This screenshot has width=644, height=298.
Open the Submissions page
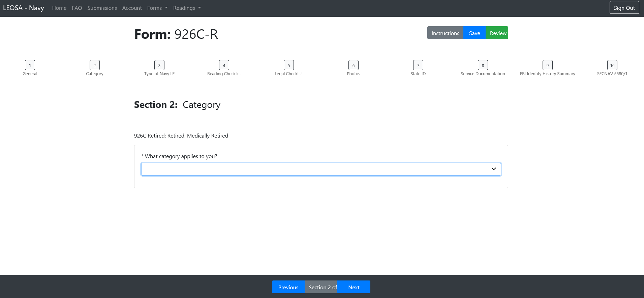(x=102, y=8)
